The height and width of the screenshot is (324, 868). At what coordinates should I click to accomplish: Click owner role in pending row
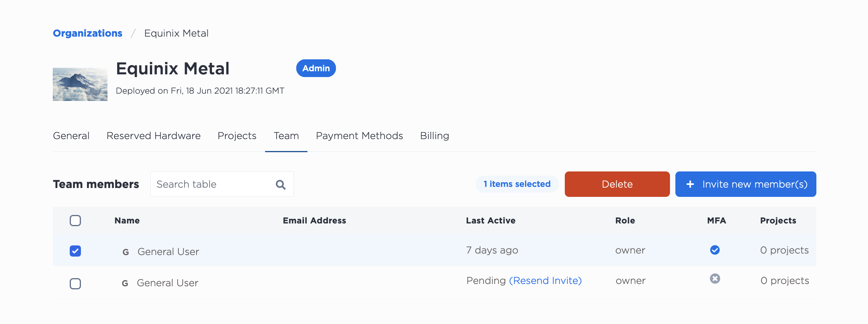[631, 281]
